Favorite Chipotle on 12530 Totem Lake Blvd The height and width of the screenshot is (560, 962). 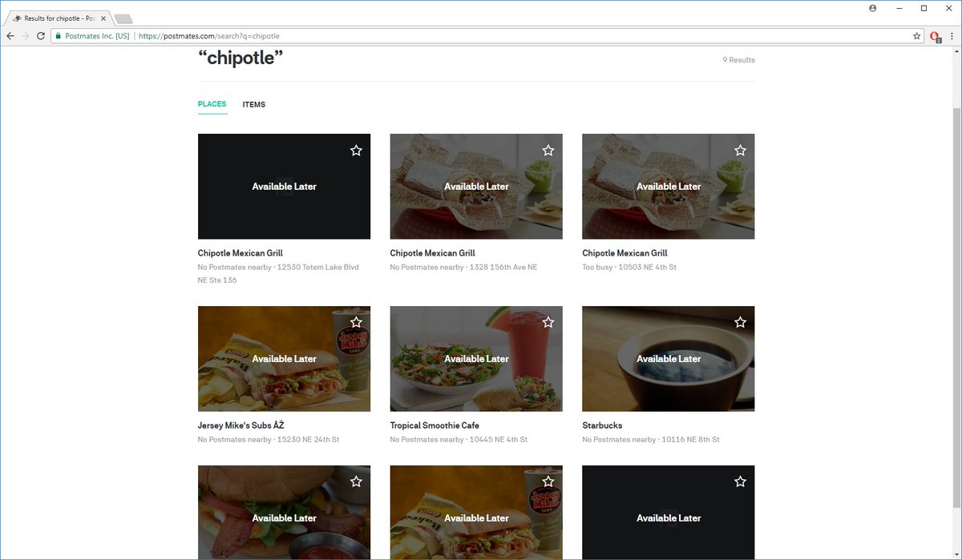(356, 150)
